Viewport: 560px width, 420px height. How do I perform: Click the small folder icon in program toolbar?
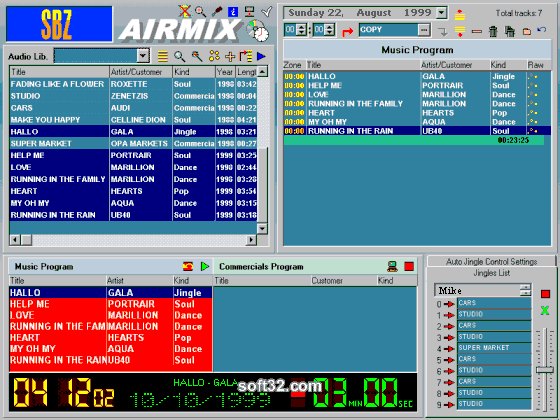[526, 32]
